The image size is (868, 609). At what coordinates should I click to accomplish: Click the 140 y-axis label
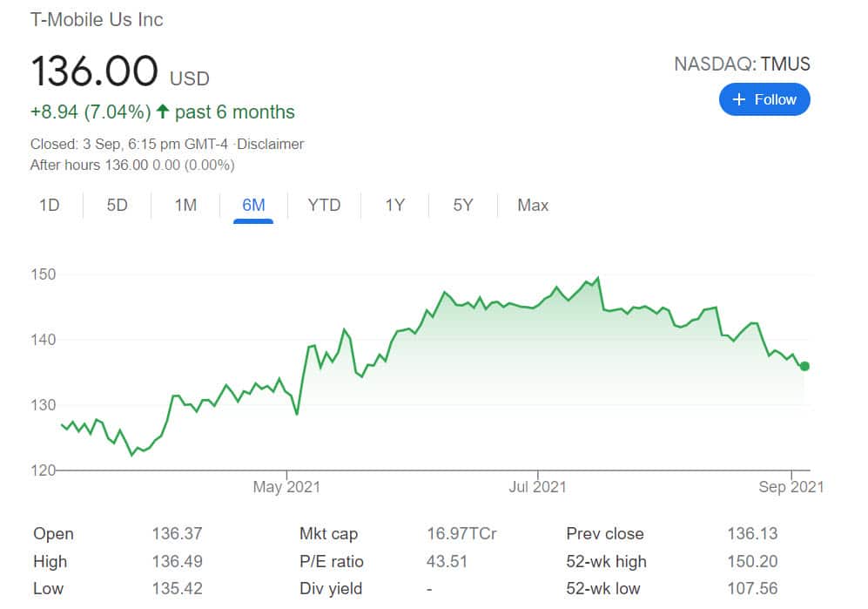point(44,340)
